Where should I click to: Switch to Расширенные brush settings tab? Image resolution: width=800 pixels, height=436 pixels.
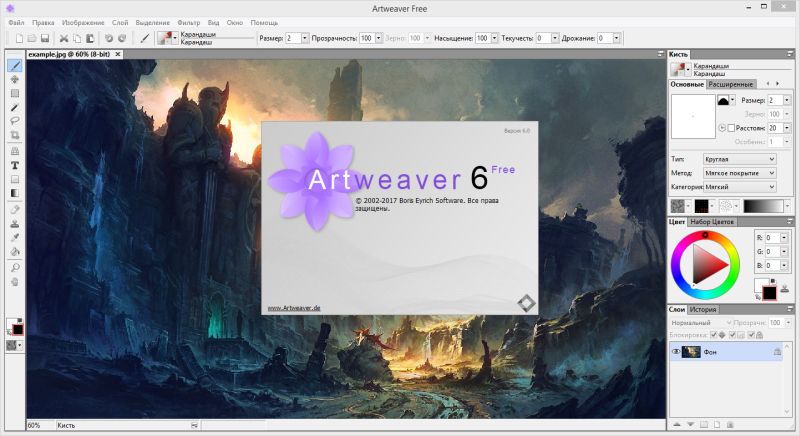[x=731, y=84]
